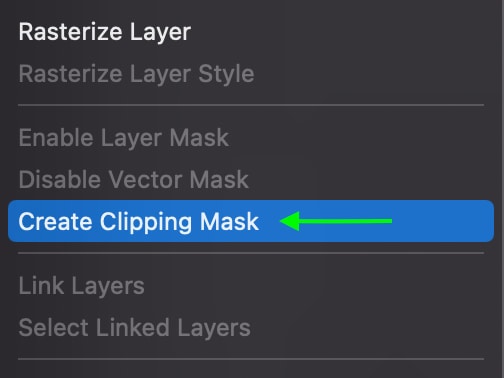Click the separator line below Rasterize Layer Style
This screenshot has height=378, width=504.
(x=251, y=105)
